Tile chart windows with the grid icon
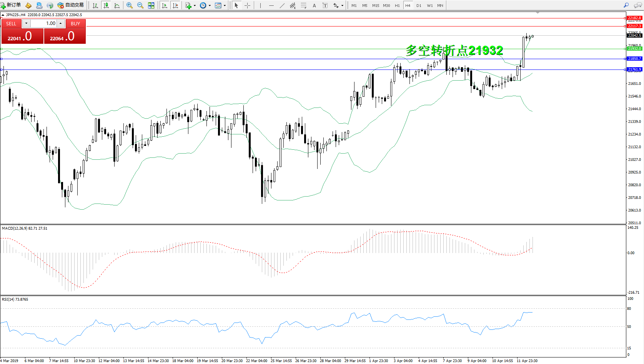The height and width of the screenshot is (364, 644). [x=151, y=5]
